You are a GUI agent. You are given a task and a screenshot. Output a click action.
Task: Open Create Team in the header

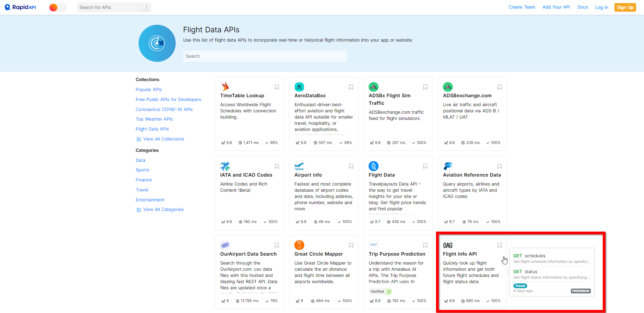coord(522,7)
